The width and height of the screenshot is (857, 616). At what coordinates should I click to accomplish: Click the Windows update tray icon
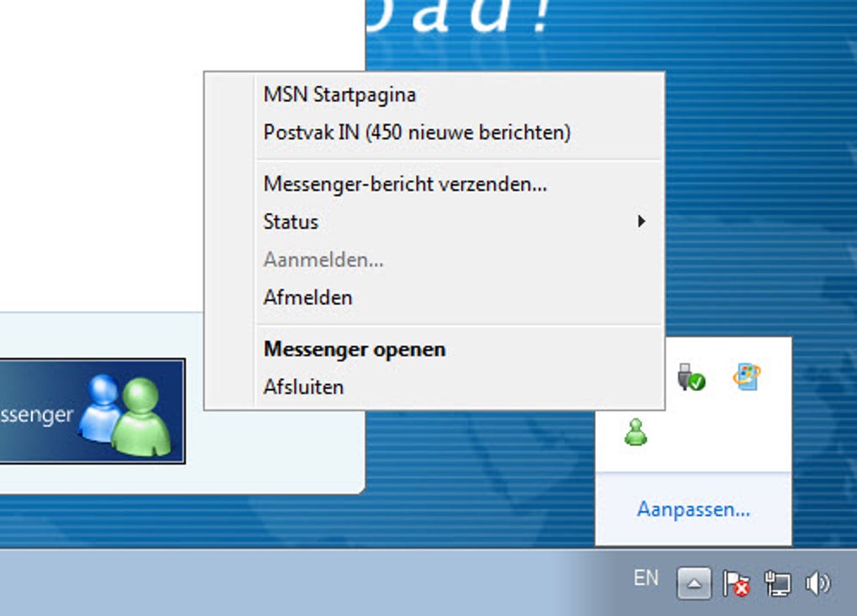747,376
